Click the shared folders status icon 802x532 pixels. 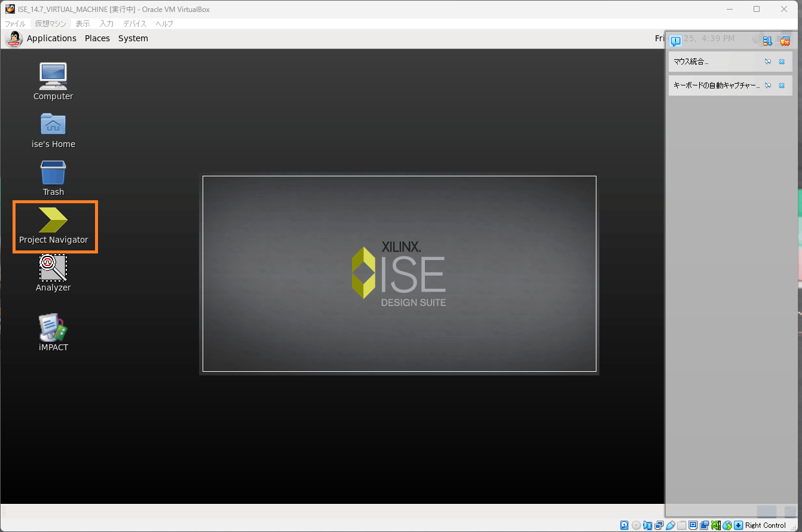coord(681,525)
